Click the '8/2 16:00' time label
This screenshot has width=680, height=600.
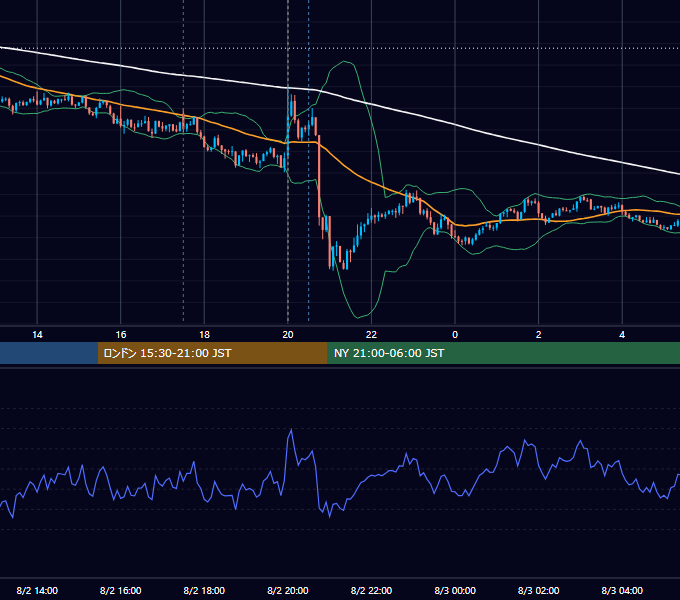pos(121,590)
